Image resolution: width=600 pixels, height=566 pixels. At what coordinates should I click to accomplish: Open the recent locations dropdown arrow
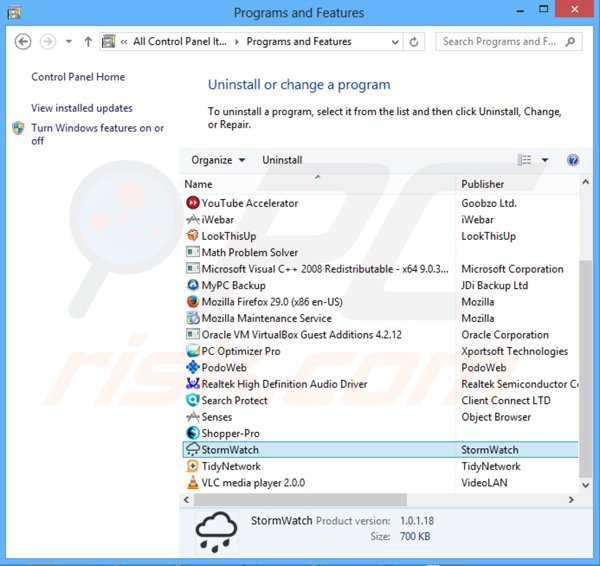(68, 41)
